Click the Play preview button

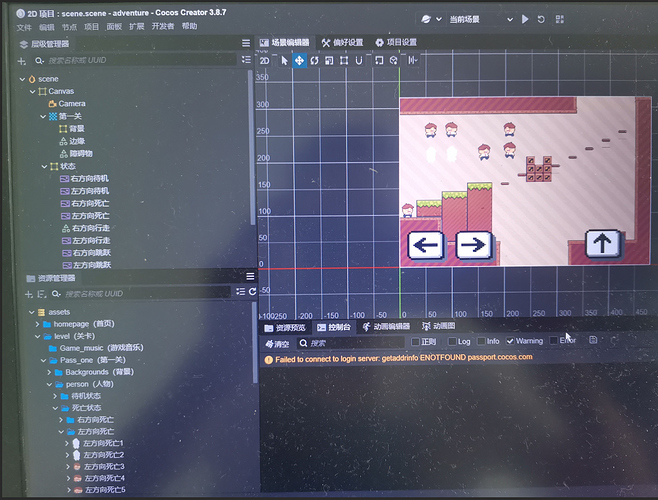[525, 19]
